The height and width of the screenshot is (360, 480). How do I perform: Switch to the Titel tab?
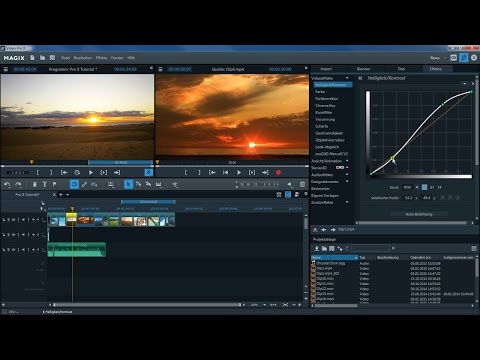[401, 69]
